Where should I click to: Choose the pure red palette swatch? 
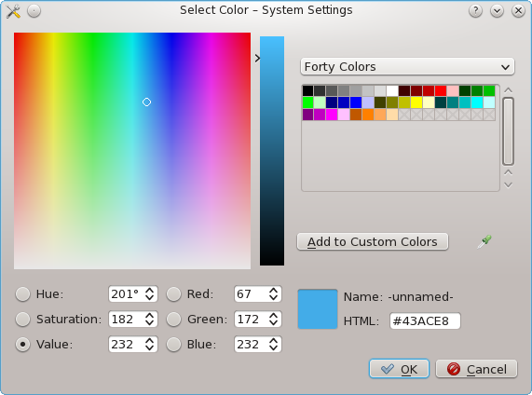441,90
